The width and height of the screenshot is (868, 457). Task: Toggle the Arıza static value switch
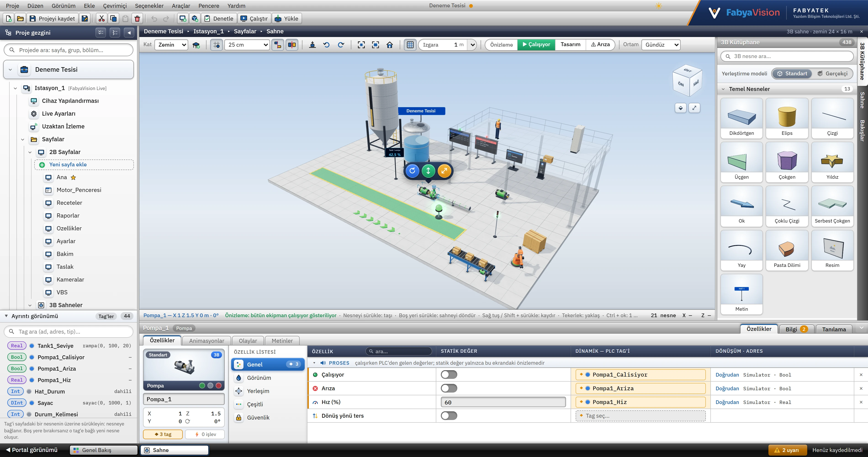[x=449, y=388]
